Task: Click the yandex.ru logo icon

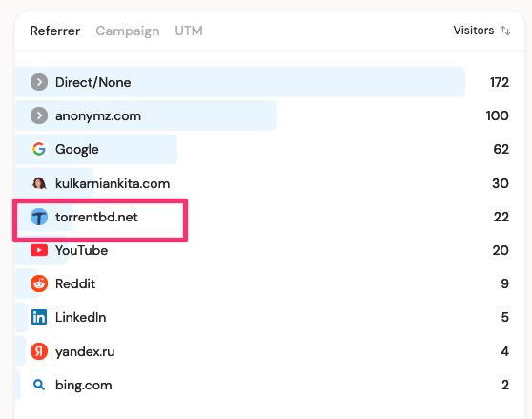Action: [x=39, y=351]
